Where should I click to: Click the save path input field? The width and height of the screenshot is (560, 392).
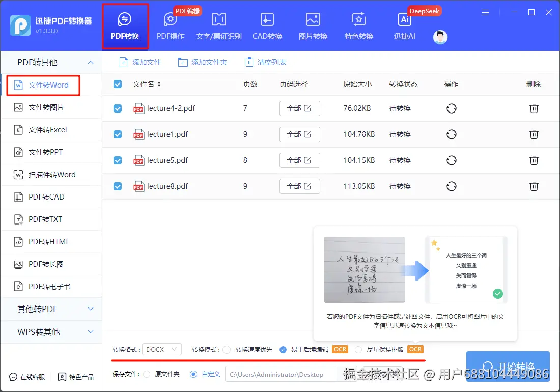(281, 374)
